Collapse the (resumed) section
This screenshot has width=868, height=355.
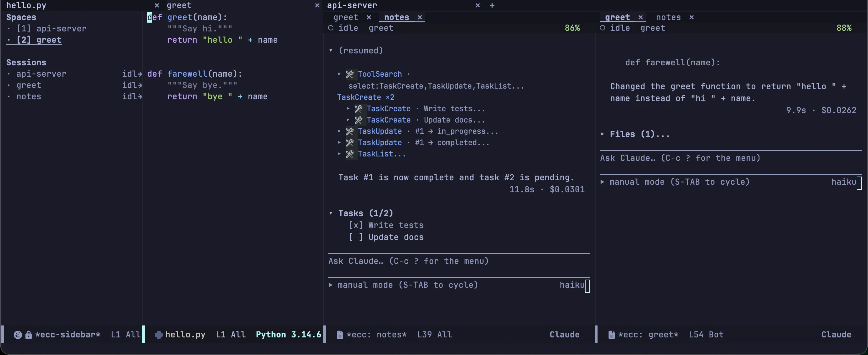click(331, 51)
